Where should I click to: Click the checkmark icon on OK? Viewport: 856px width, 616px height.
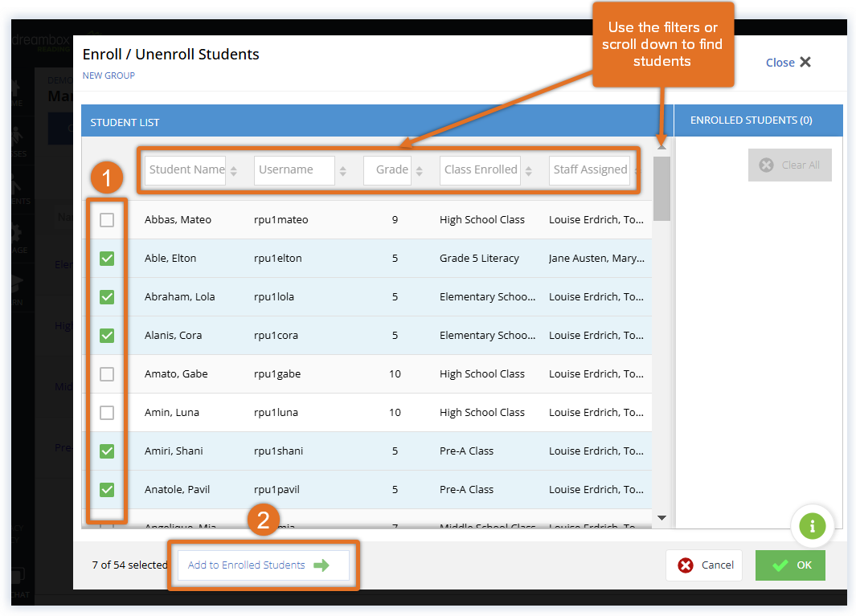[x=780, y=565]
